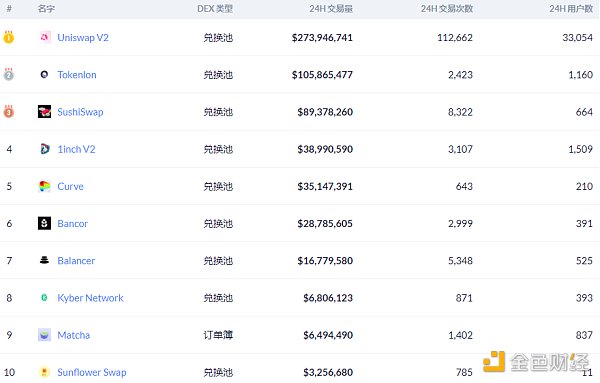
Task: Click the Bancor black logo icon
Action: click(44, 223)
